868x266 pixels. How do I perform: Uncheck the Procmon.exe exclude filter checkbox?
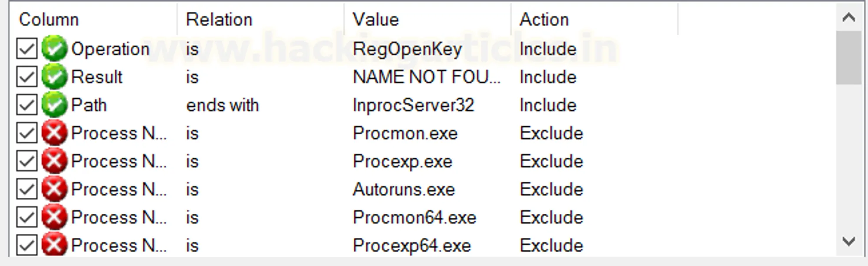(x=27, y=133)
